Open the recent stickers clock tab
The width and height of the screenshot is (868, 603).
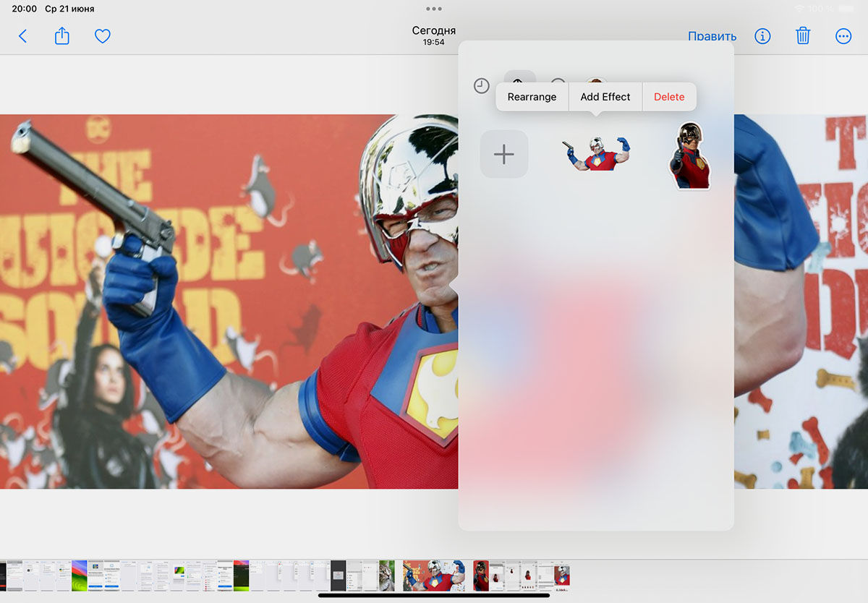(482, 86)
